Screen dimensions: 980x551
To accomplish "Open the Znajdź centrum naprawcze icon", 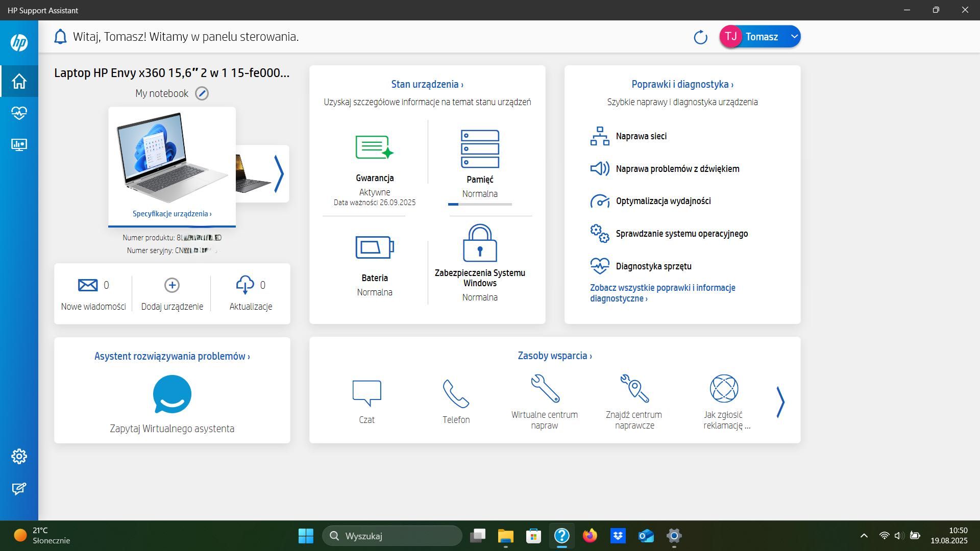I will click(x=634, y=388).
